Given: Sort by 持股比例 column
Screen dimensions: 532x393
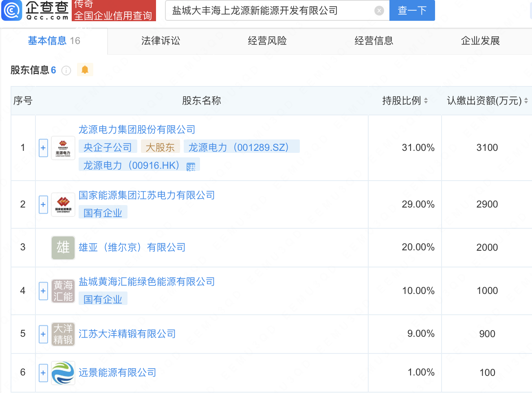Looking at the screenshot, I should coord(426,101).
